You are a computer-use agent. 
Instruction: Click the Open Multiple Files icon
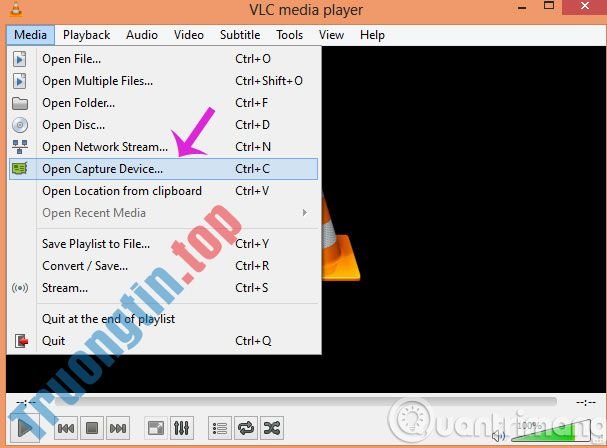(19, 81)
